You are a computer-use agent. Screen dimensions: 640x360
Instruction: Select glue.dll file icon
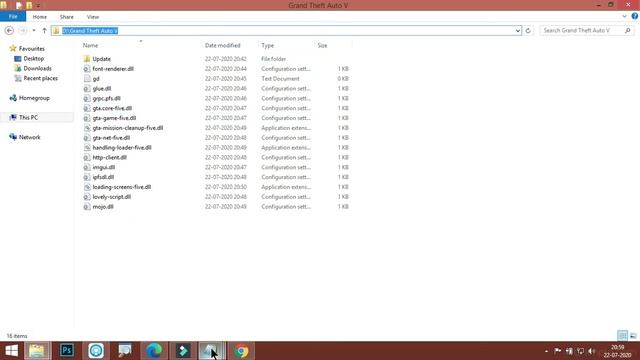click(x=87, y=89)
